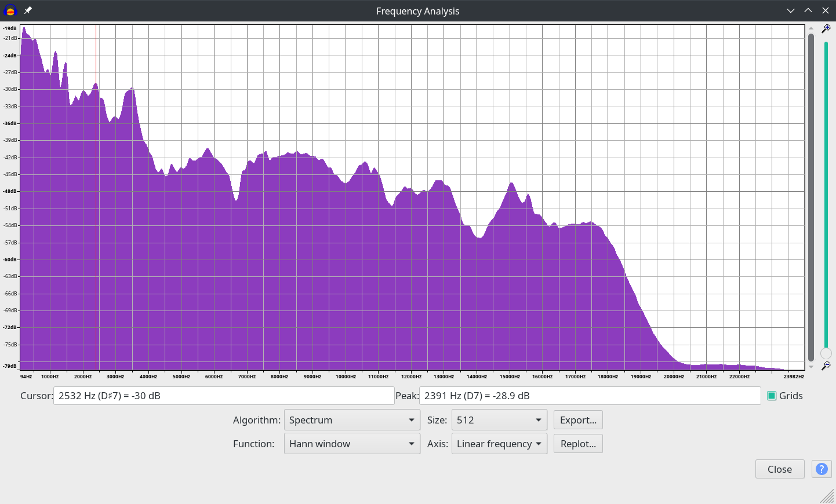Click the Frequency Analysis title text
The image size is (836, 504).
point(417,11)
